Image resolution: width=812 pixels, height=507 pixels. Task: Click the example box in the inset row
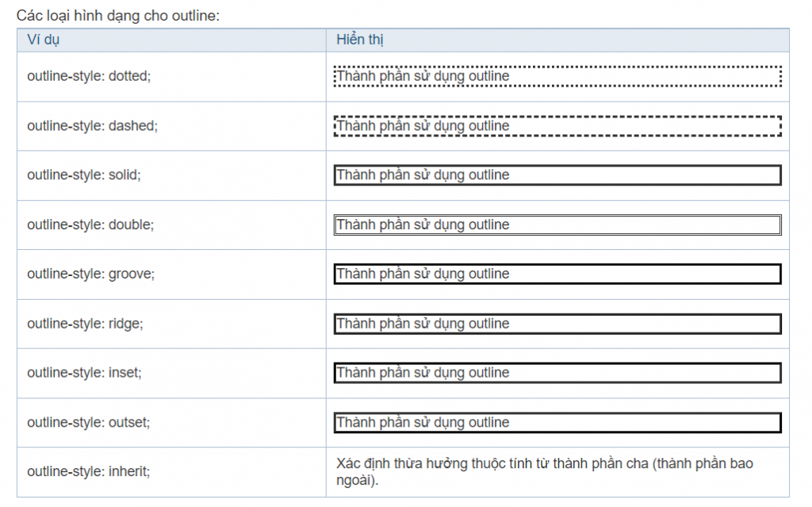pos(557,373)
